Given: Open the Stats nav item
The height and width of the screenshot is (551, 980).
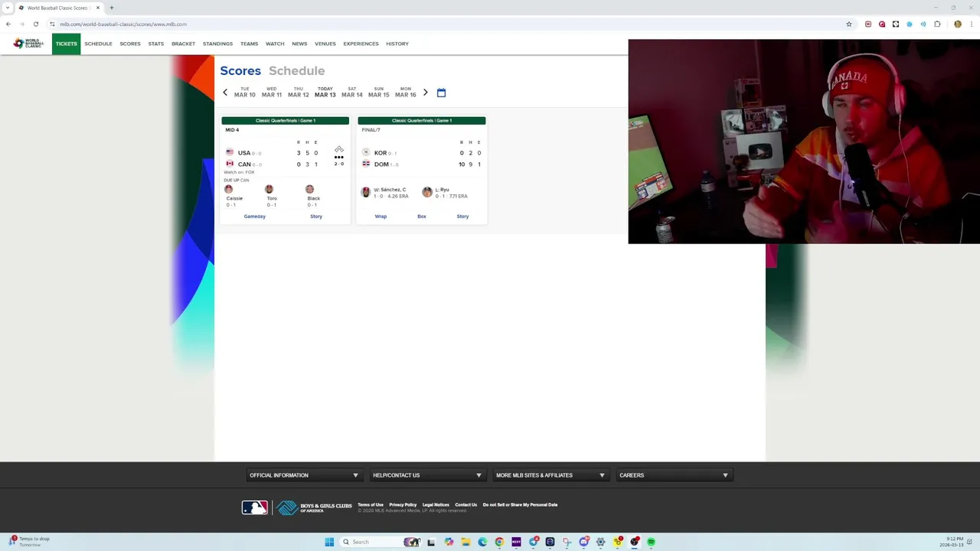Looking at the screenshot, I should 156,44.
